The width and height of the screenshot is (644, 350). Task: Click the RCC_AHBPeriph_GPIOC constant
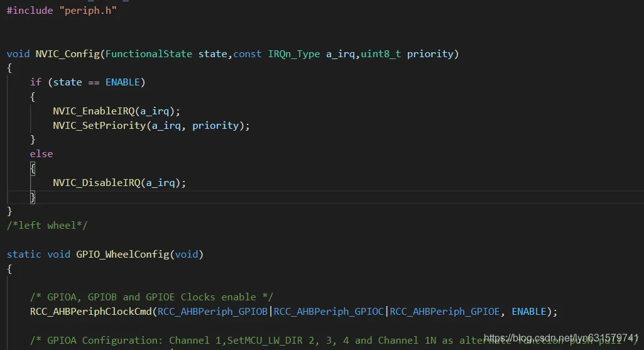[x=329, y=312]
